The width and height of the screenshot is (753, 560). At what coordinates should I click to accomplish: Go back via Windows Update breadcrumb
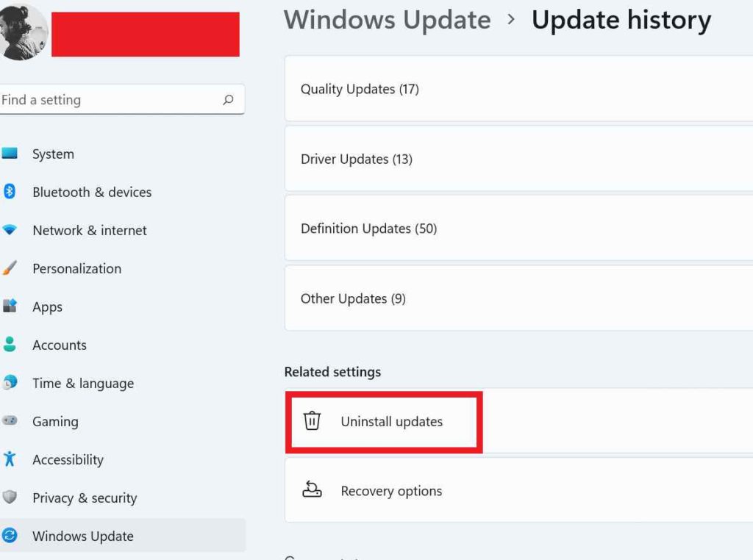[387, 20]
